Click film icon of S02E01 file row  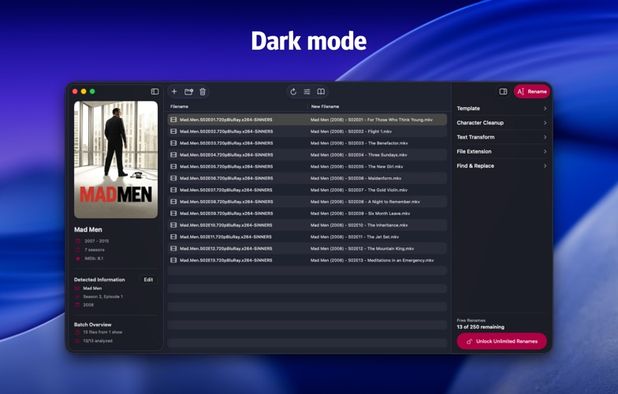pos(173,119)
